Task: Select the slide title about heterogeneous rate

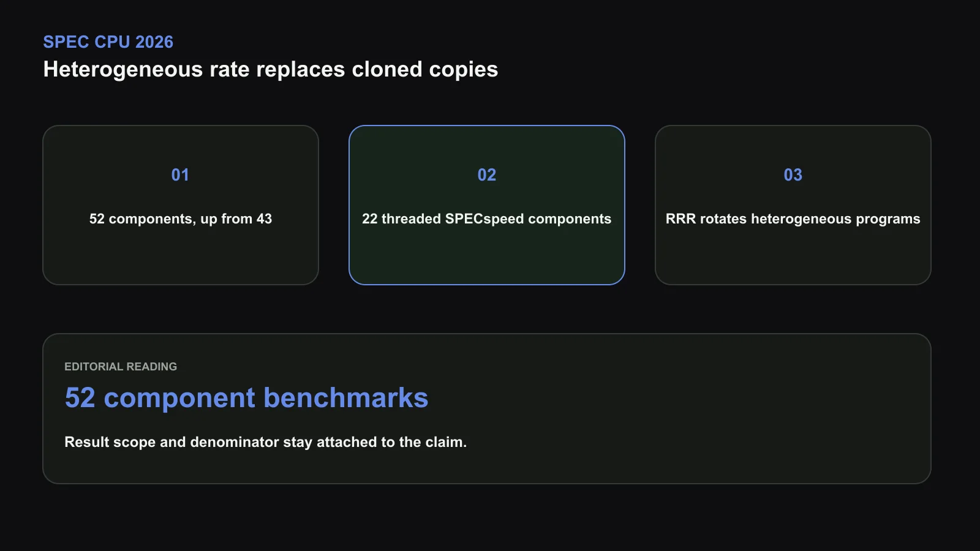Action: 270,69
